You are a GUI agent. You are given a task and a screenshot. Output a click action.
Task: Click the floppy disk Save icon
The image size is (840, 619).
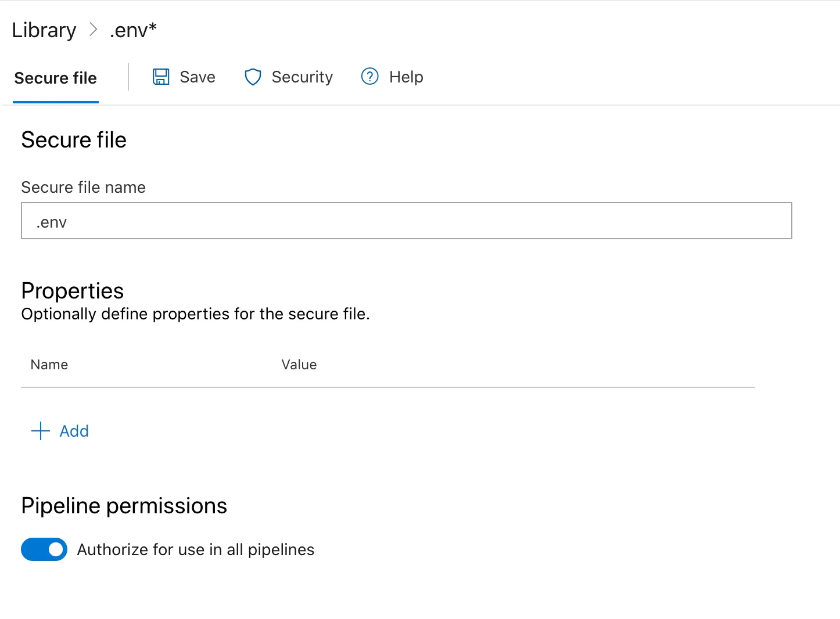161,77
